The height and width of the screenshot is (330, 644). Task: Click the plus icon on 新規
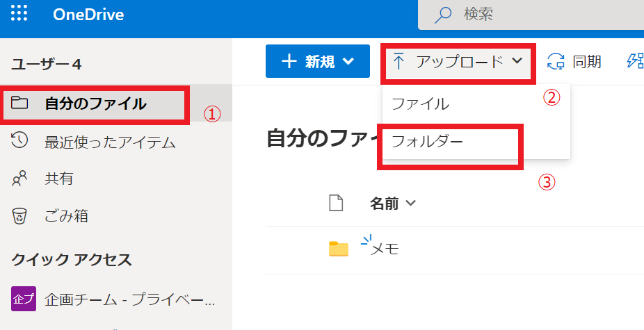(289, 61)
